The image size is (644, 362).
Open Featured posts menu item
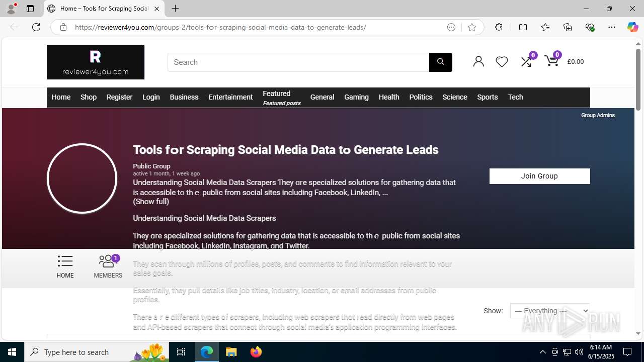(x=282, y=98)
